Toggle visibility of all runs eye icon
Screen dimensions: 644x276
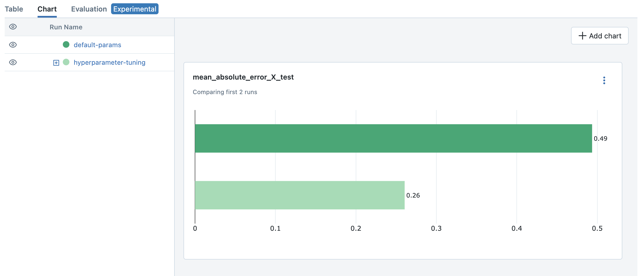click(13, 27)
